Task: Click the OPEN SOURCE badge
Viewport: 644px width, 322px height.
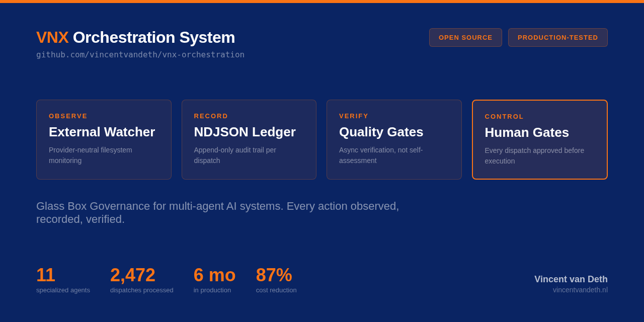Action: coord(465,38)
